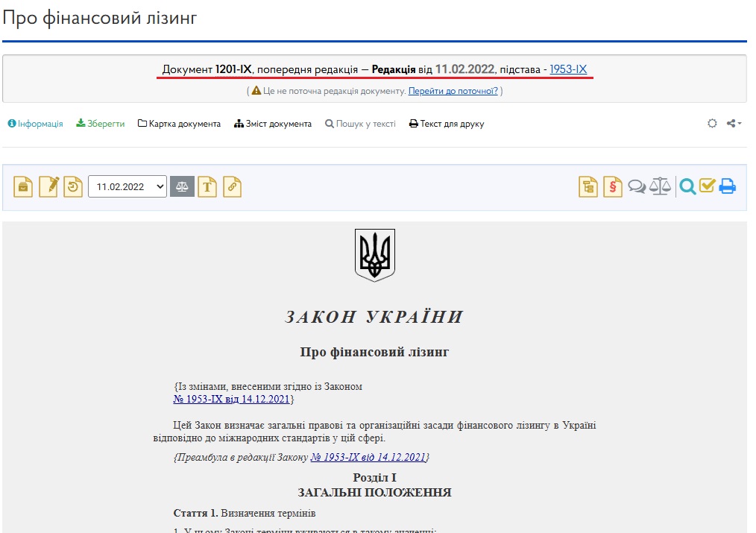The height and width of the screenshot is (533, 756).
Task: Click the warning triangle icon in notice
Action: [x=256, y=90]
